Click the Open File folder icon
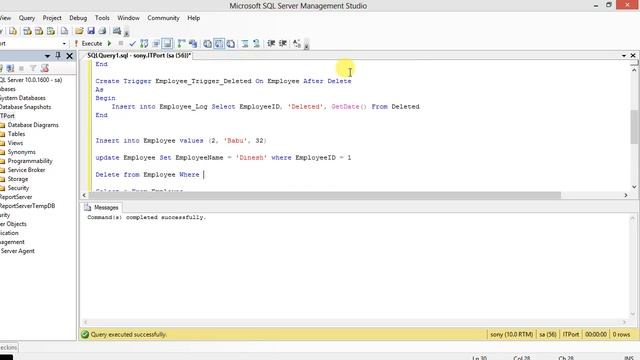 [79, 31]
